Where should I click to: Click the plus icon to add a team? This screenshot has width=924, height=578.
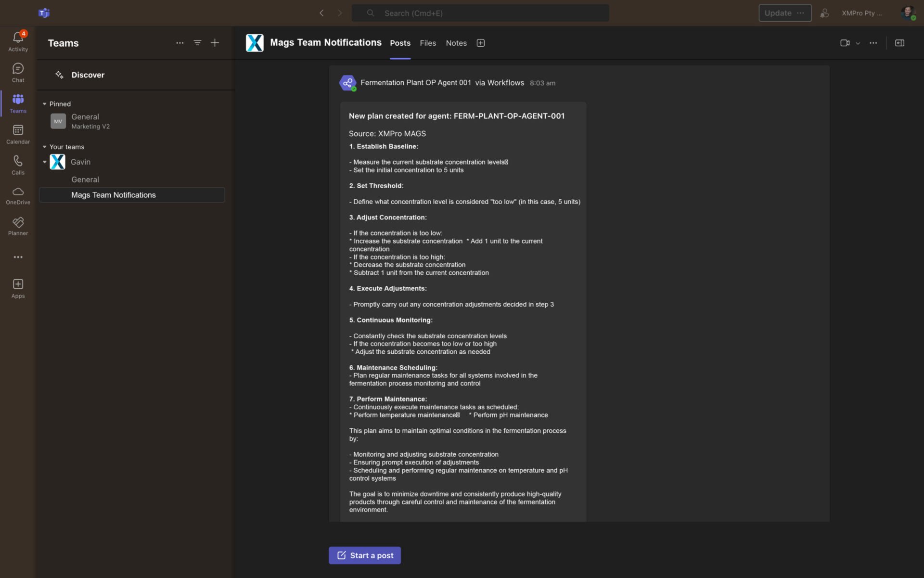pyautogui.click(x=215, y=43)
